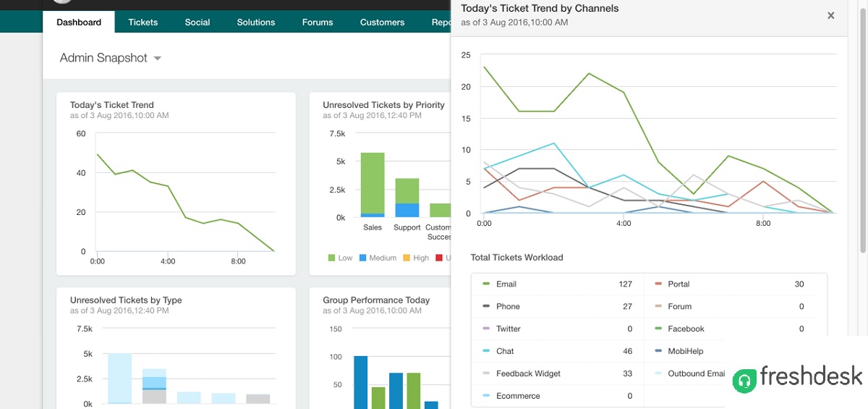Click the Total Tickets Workload heading
Viewport: 868px width, 409px height.
pos(516,257)
